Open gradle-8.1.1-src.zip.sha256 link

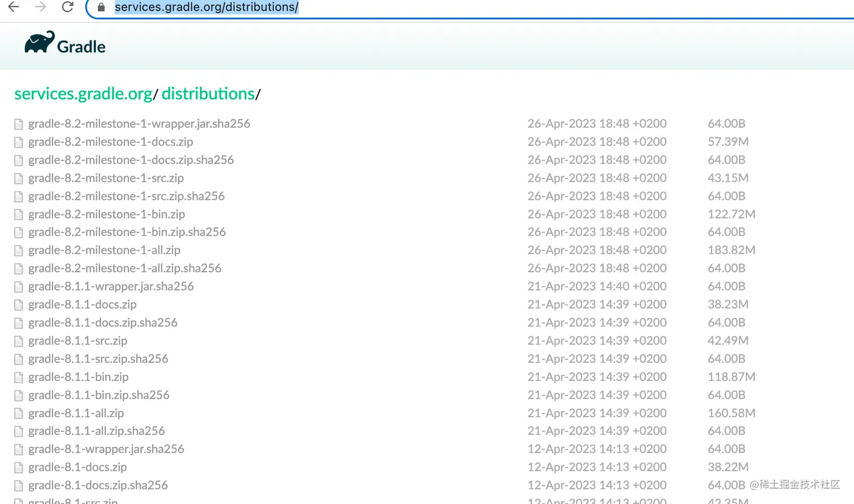pos(98,358)
